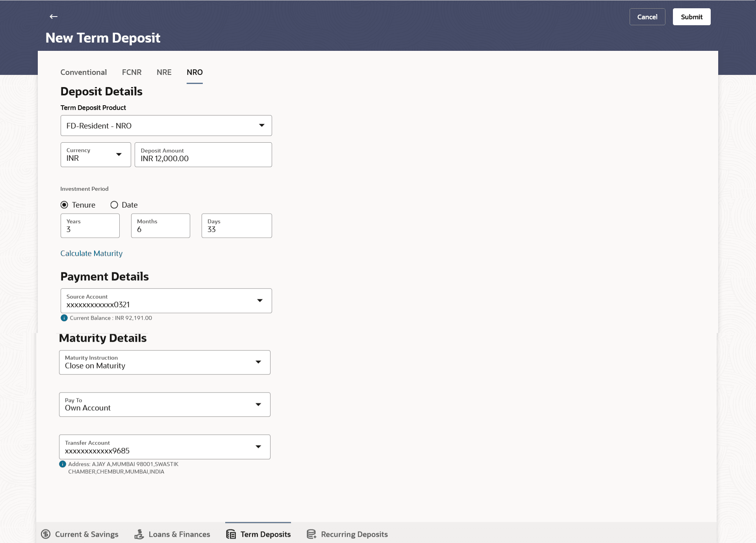Click the Current & Savings dollar icon
The width and height of the screenshot is (756, 543).
click(x=46, y=534)
